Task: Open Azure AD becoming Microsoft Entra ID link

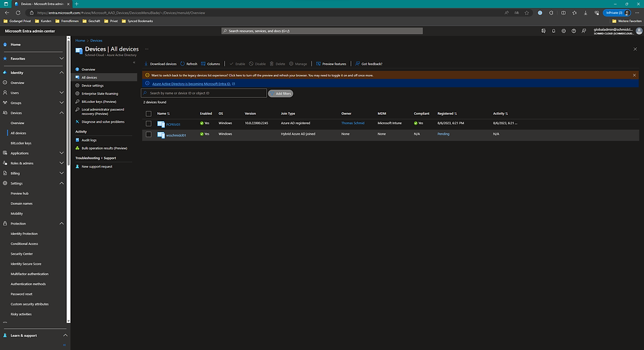Action: 191,83
